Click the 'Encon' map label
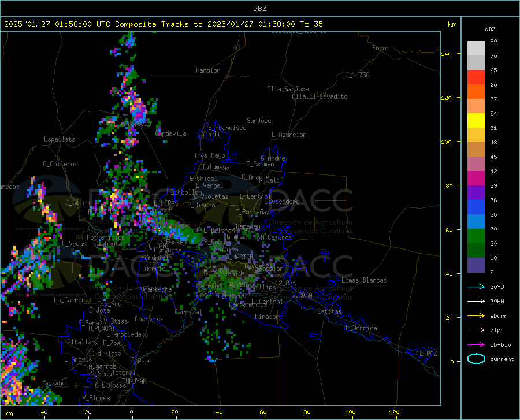This screenshot has height=420, width=520. 381,48
